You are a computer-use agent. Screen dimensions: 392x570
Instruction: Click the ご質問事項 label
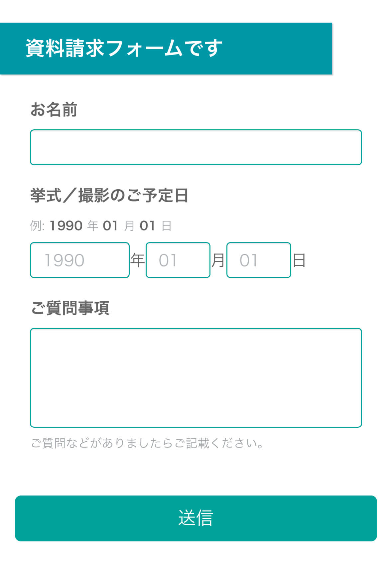pyautogui.click(x=70, y=308)
